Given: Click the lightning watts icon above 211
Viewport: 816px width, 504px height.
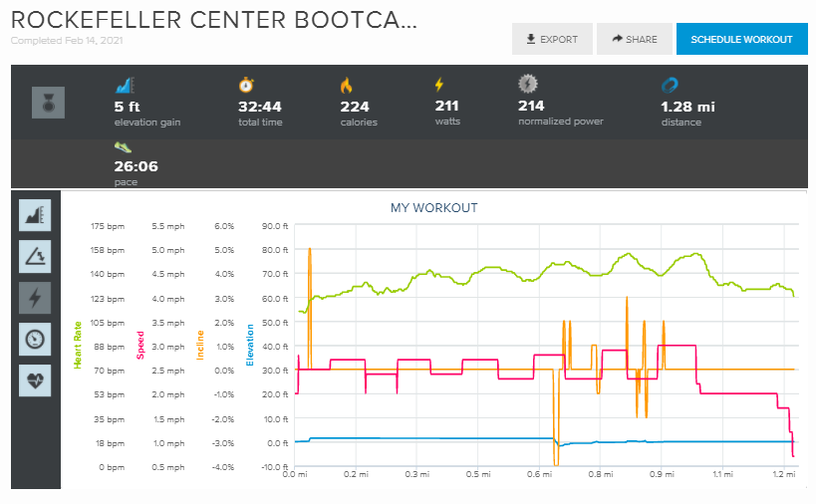Looking at the screenshot, I should 439,85.
